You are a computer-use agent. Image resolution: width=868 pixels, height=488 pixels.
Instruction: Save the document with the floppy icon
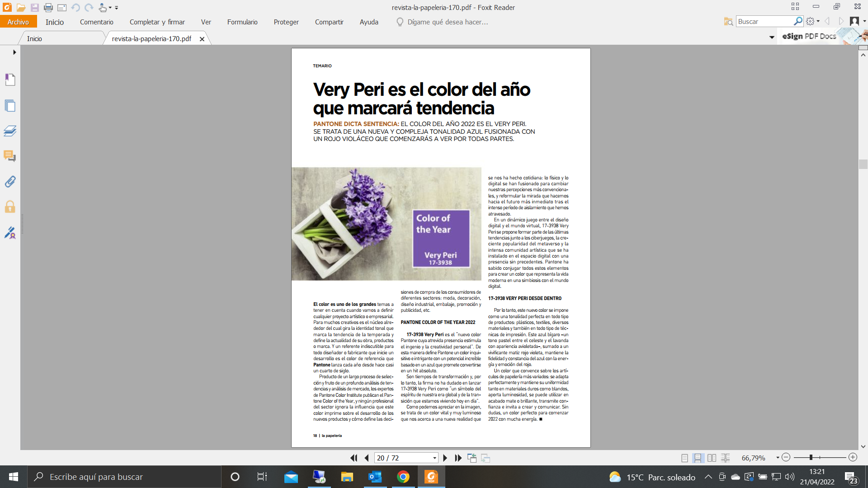click(x=35, y=7)
